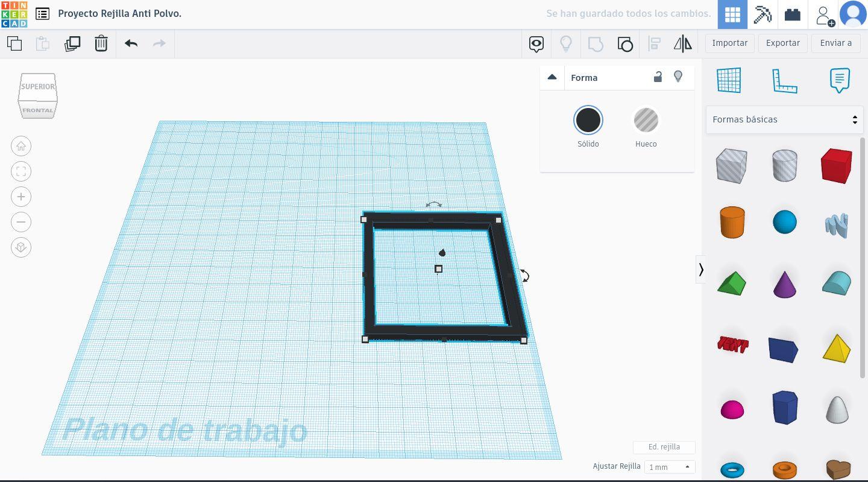This screenshot has height=482, width=868.
Task: Toggle perspective/orthographic view cube icon
Action: [21, 247]
